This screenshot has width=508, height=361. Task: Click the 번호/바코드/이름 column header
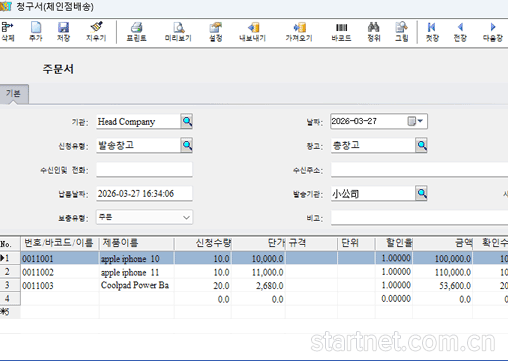point(60,243)
